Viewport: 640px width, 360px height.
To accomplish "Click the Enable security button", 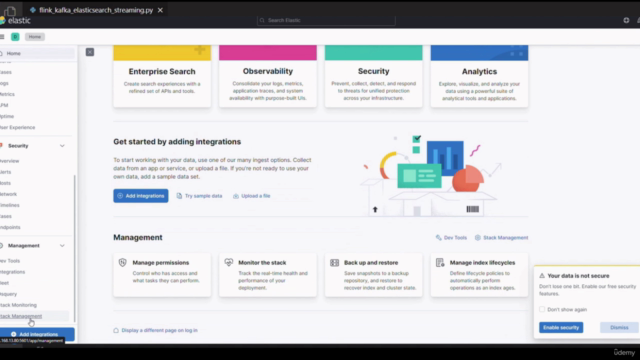I will point(561,327).
